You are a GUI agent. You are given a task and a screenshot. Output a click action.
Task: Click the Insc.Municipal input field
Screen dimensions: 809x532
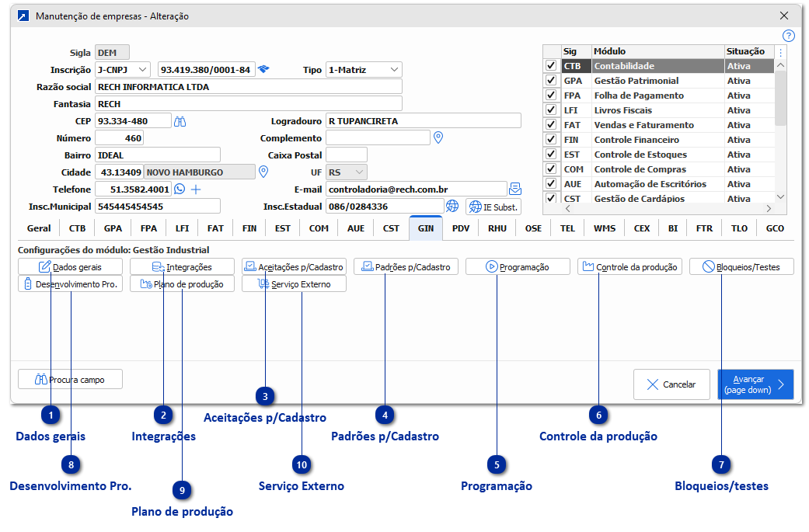tap(158, 207)
